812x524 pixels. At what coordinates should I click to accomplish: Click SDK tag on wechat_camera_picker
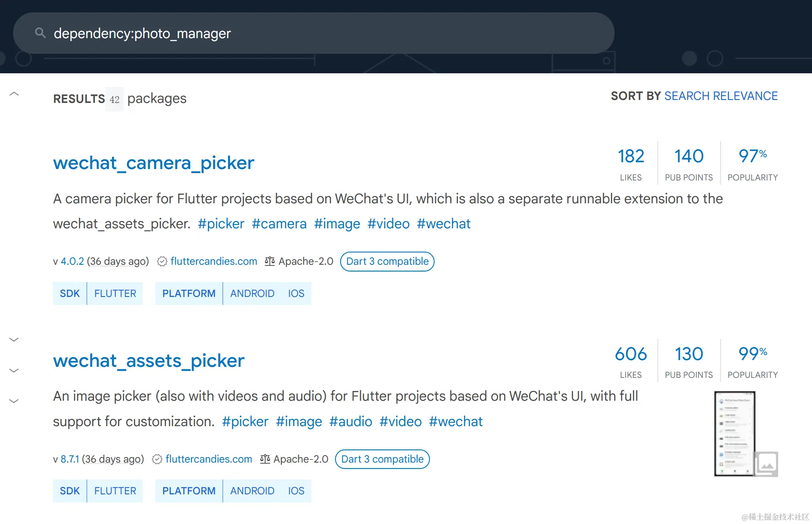pyautogui.click(x=70, y=294)
